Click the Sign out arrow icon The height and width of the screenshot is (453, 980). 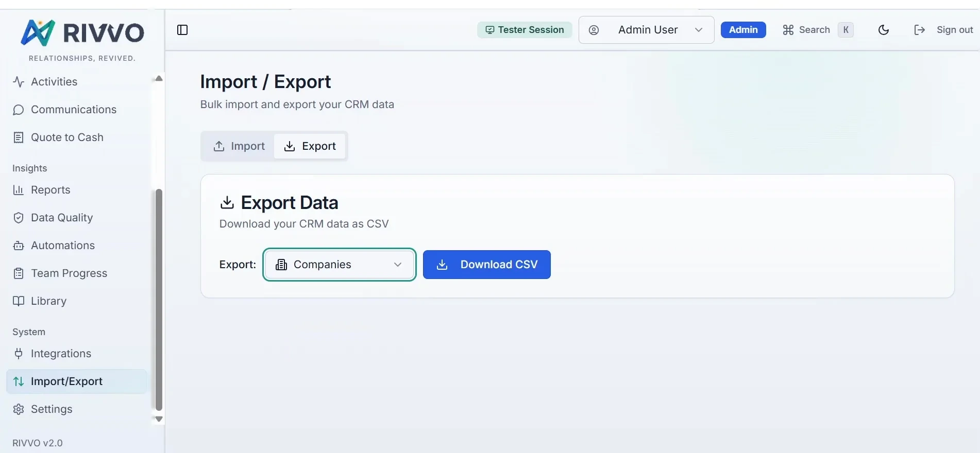(920, 30)
